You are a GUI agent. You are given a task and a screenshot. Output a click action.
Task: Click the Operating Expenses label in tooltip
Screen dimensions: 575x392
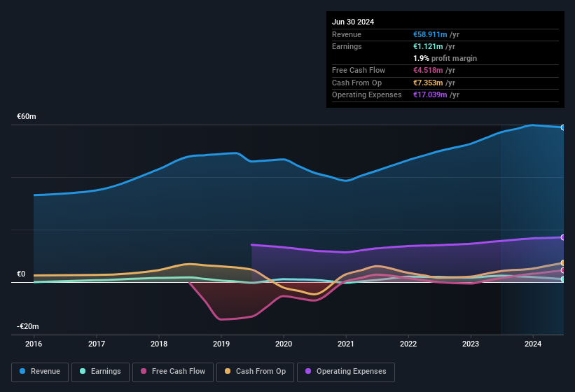tap(367, 95)
